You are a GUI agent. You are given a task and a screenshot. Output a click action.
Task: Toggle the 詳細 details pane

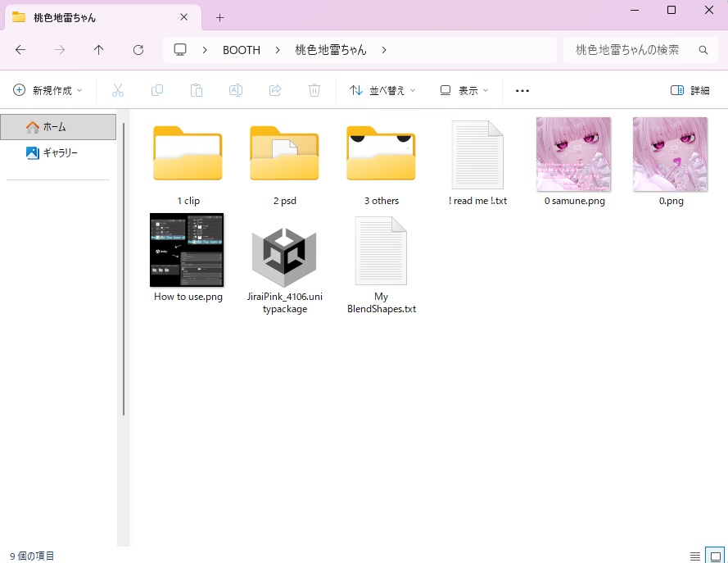point(690,90)
